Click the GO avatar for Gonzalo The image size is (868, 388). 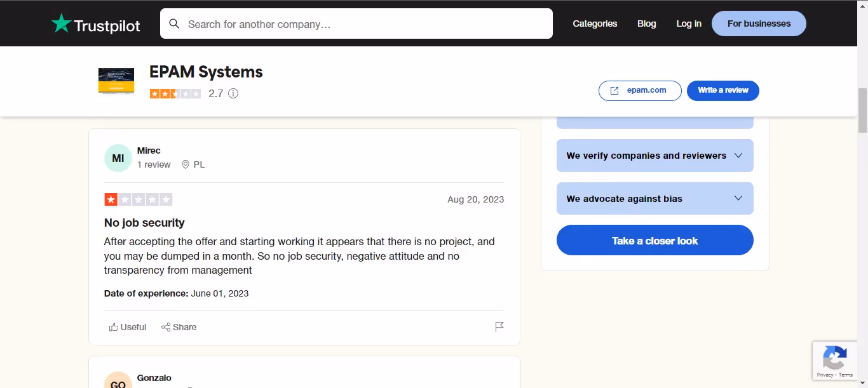pyautogui.click(x=118, y=380)
